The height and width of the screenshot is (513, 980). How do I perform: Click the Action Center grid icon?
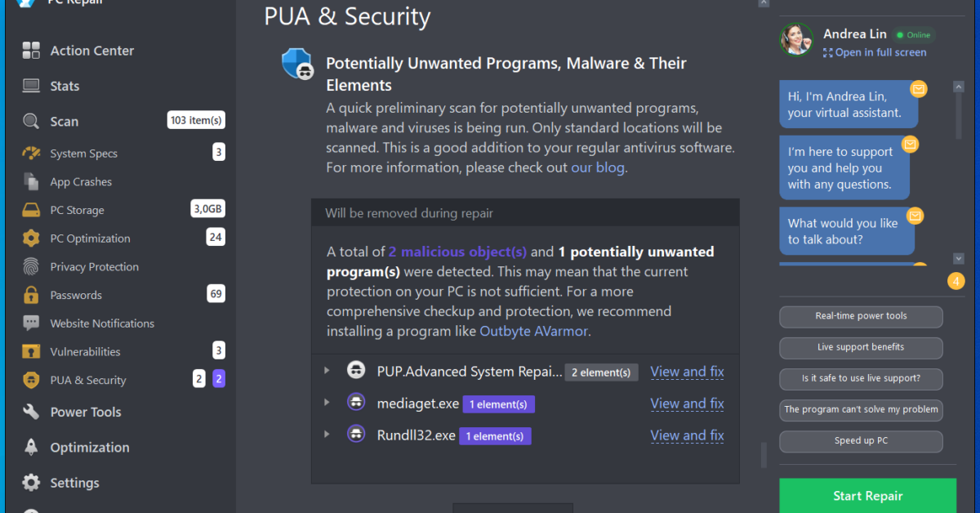31,51
